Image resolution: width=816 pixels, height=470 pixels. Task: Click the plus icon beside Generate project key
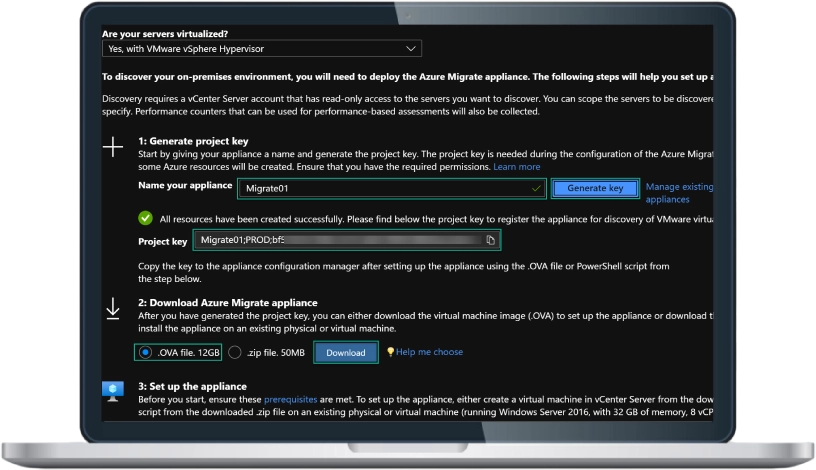113,147
